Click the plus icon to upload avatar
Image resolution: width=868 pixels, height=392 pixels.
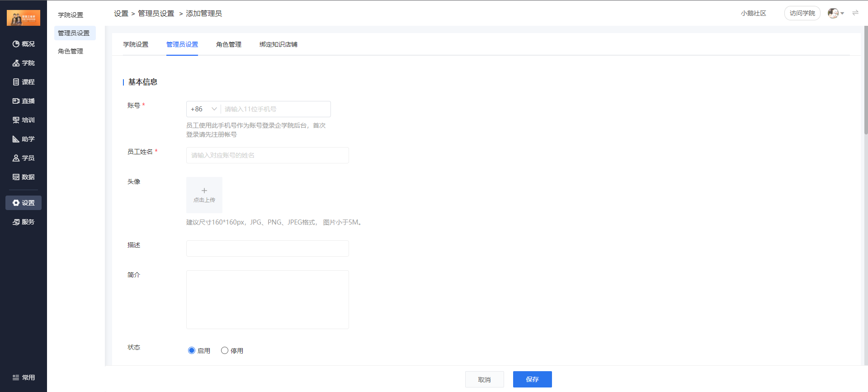pyautogui.click(x=204, y=191)
